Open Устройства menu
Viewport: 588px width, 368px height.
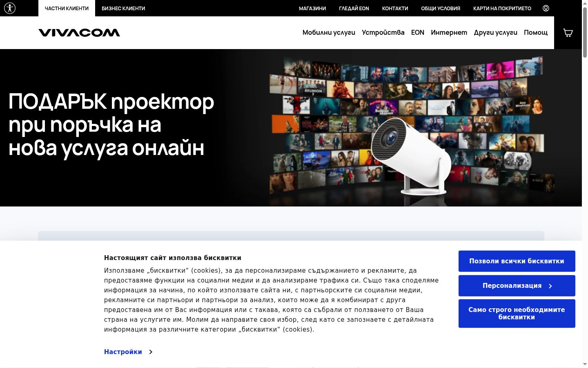[x=383, y=32]
